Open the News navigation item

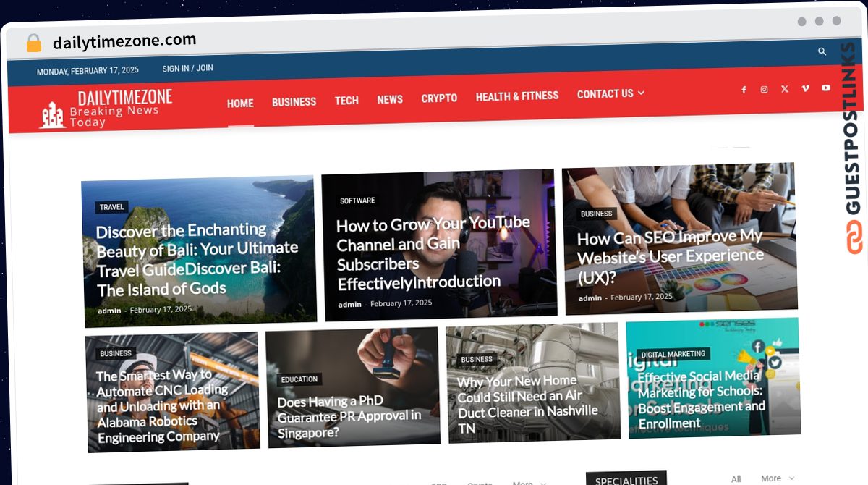[390, 99]
